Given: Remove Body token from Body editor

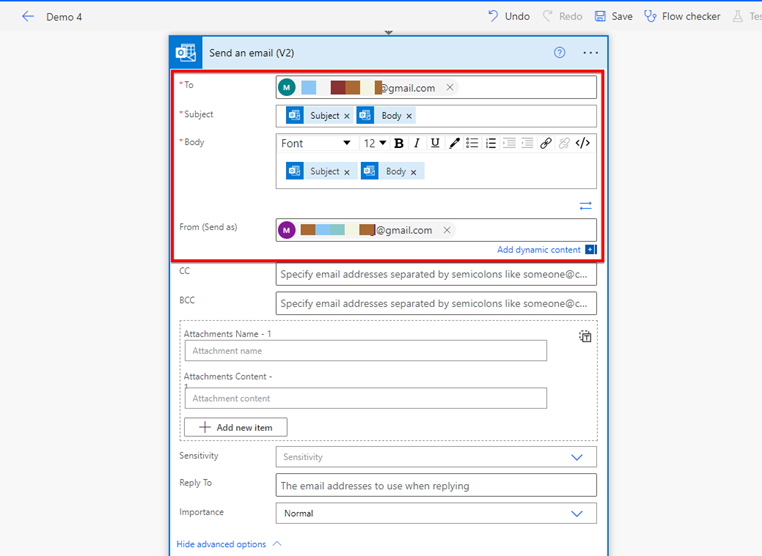Looking at the screenshot, I should (414, 172).
